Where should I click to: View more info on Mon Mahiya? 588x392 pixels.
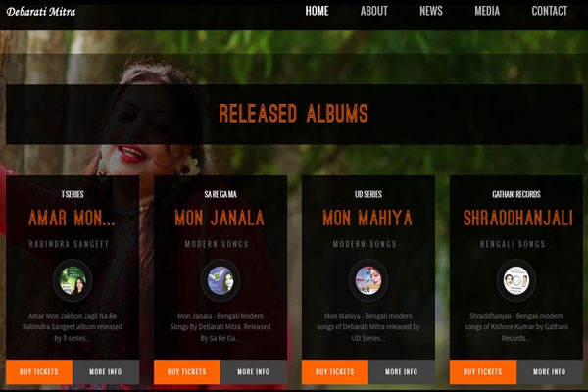402,371
